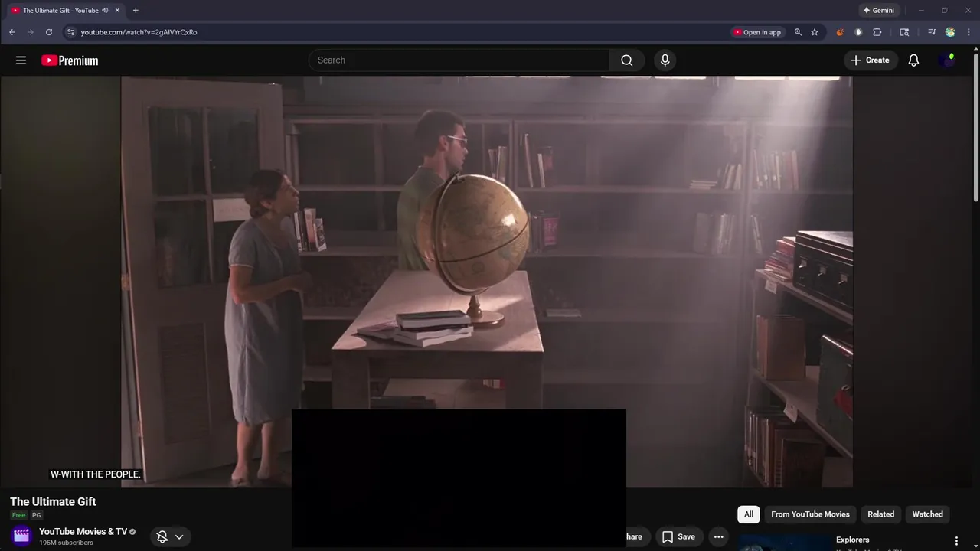Open the media control playlist icon
This screenshot has height=551, width=980.
tap(932, 32)
